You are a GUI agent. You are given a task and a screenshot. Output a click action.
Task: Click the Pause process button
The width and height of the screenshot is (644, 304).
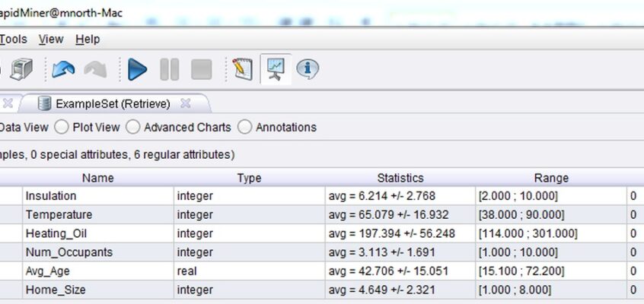pos(169,69)
